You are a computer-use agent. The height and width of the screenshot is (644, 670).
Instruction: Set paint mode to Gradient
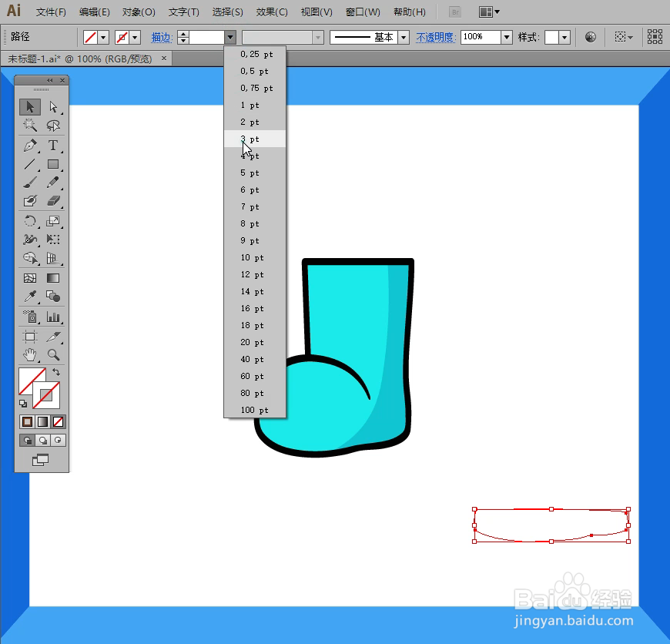(42, 422)
